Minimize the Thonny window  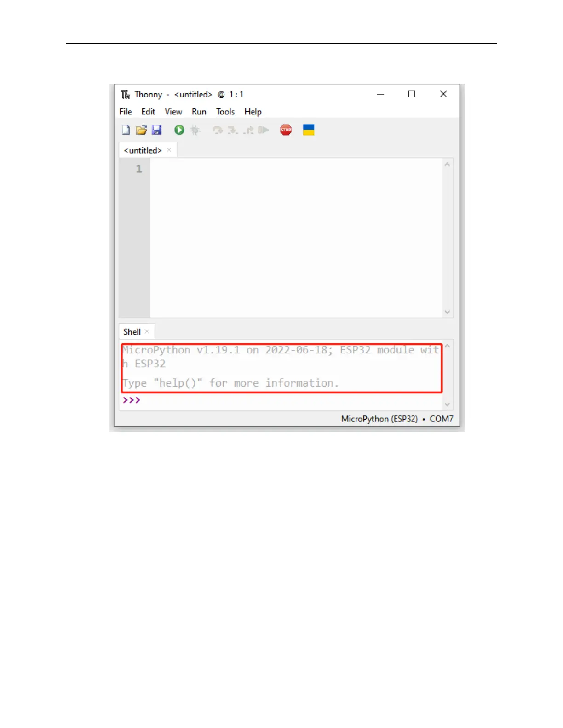(x=380, y=94)
